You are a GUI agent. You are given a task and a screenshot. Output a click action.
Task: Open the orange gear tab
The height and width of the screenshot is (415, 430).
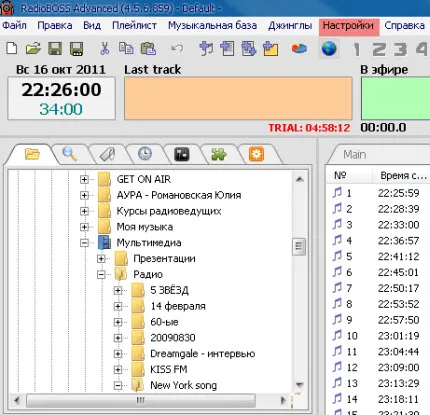(256, 154)
